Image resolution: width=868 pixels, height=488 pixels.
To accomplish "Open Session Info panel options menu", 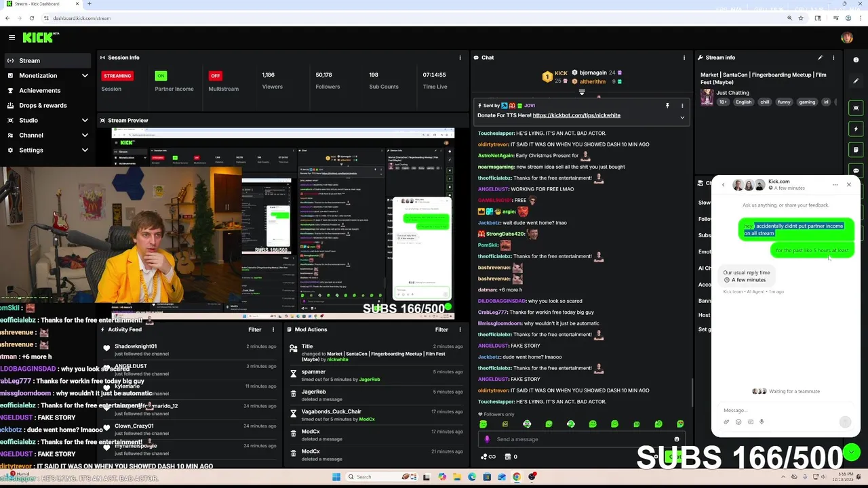I will 460,58.
